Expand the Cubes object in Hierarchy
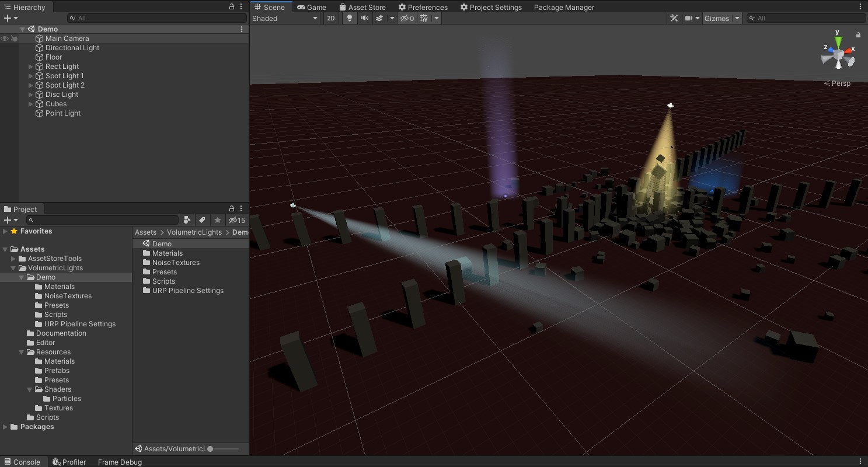The image size is (868, 467). point(31,103)
